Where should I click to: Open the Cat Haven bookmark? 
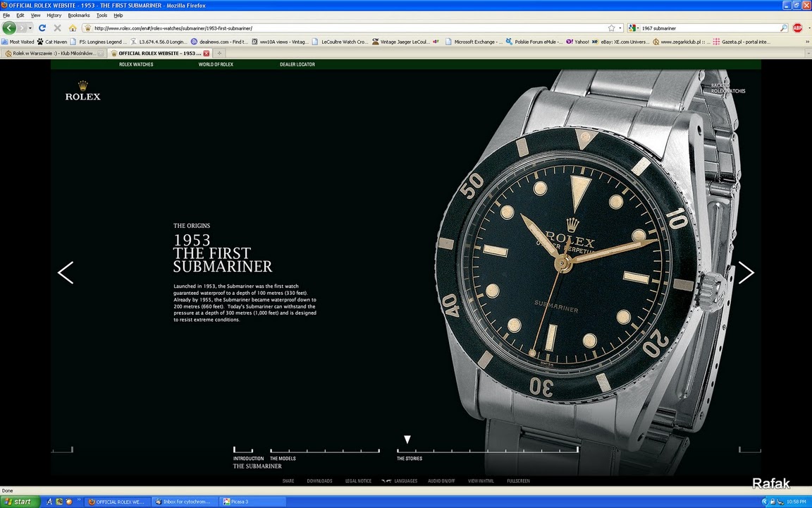coord(51,42)
